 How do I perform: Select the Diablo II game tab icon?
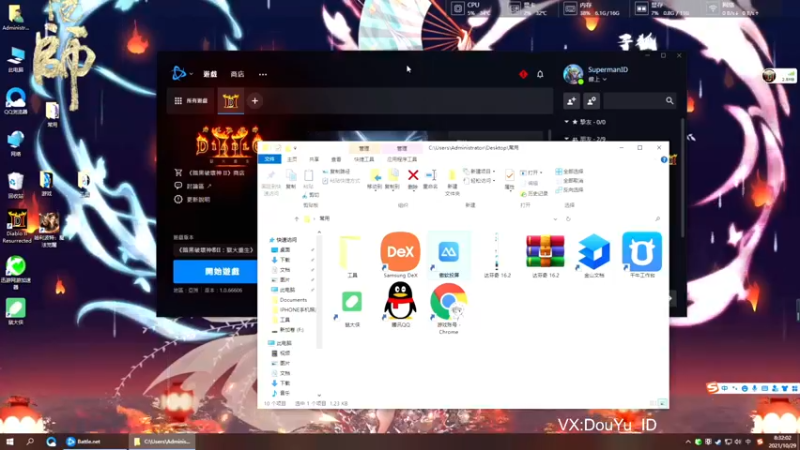point(231,101)
